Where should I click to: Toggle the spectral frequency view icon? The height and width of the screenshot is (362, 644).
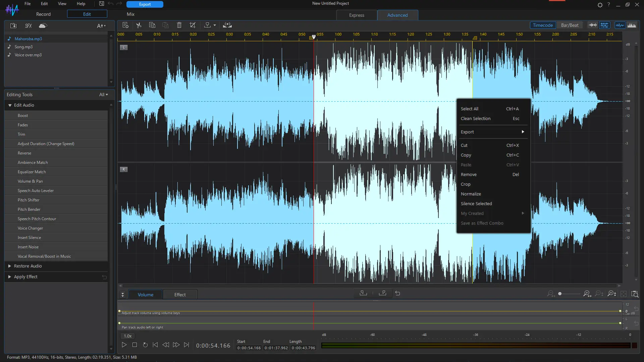click(x=632, y=25)
